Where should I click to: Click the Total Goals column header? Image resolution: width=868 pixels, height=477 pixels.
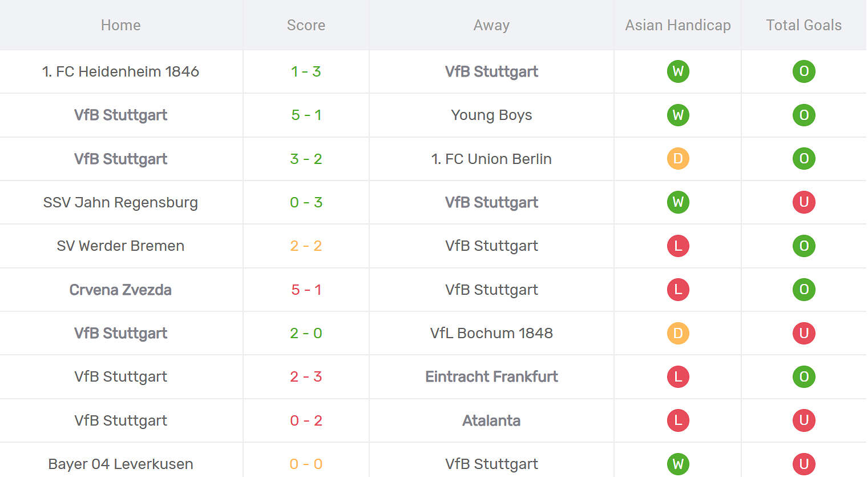coord(804,25)
